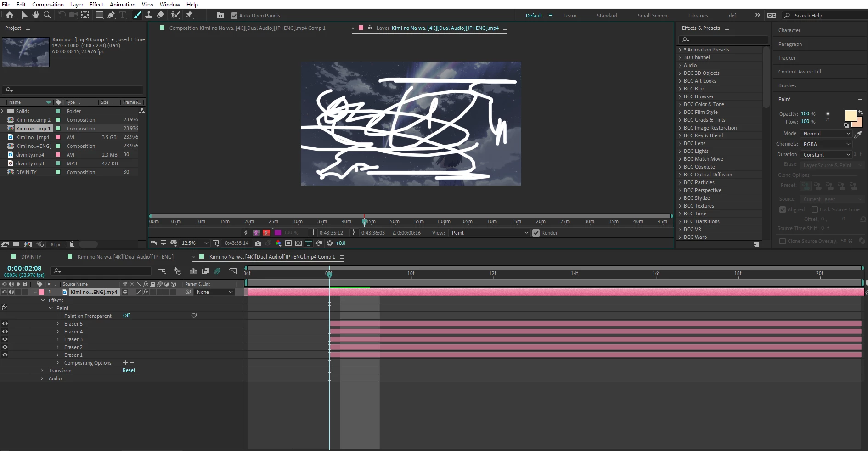Screen dimensions: 868x451
Task: Click the project thumbnail preview
Action: (x=26, y=52)
